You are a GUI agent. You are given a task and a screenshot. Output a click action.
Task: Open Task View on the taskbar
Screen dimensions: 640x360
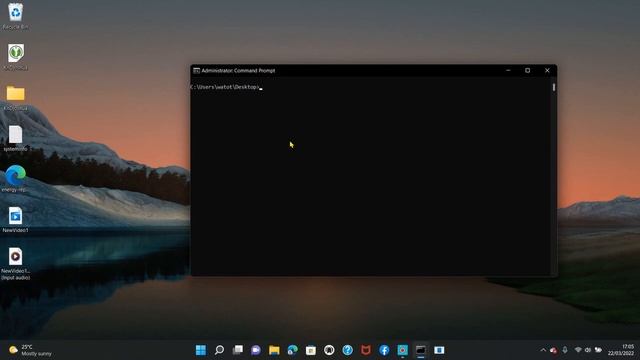coord(238,350)
